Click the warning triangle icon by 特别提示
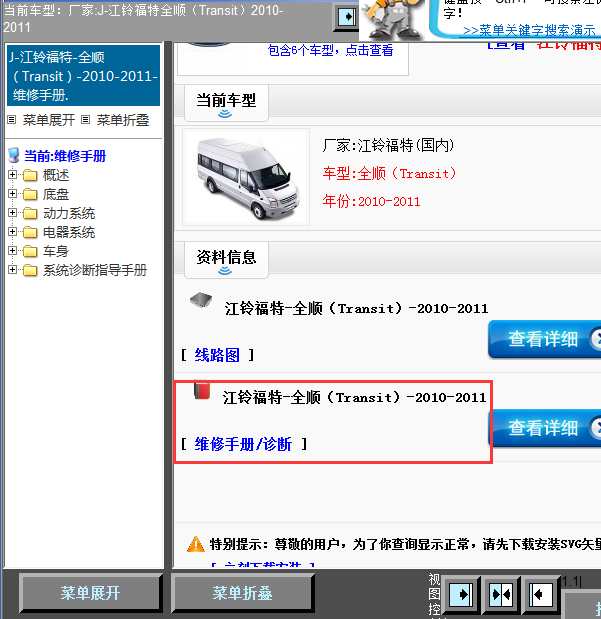 tap(195, 544)
